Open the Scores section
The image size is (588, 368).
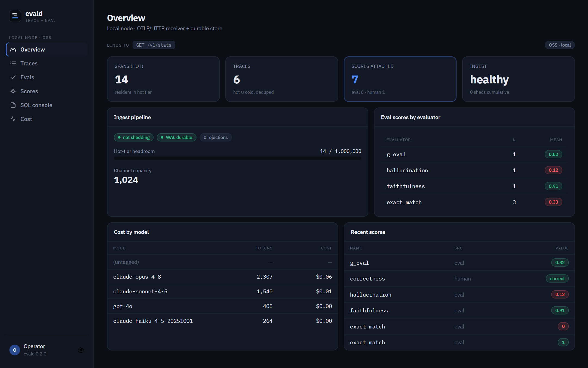pyautogui.click(x=47, y=91)
